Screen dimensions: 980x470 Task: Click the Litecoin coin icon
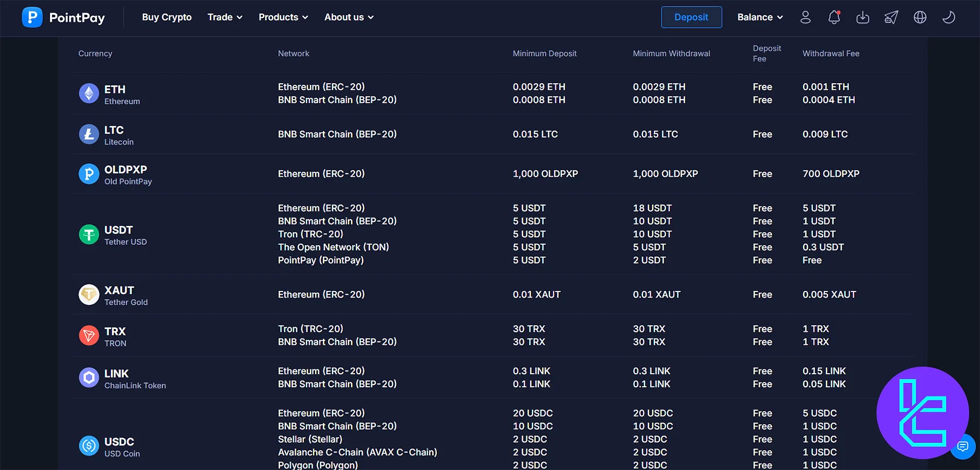click(89, 134)
